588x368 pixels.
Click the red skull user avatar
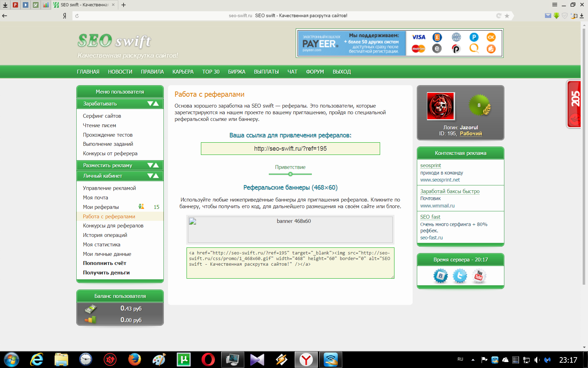click(441, 106)
